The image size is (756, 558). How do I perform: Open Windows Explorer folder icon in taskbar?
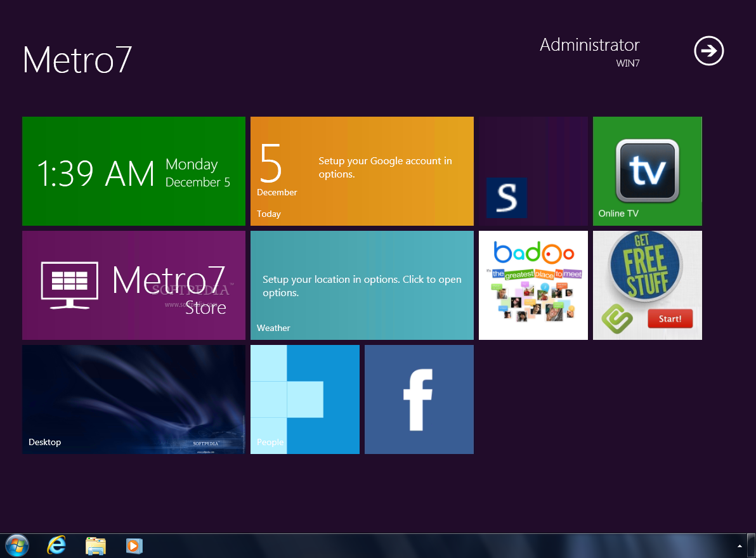pyautogui.click(x=96, y=546)
